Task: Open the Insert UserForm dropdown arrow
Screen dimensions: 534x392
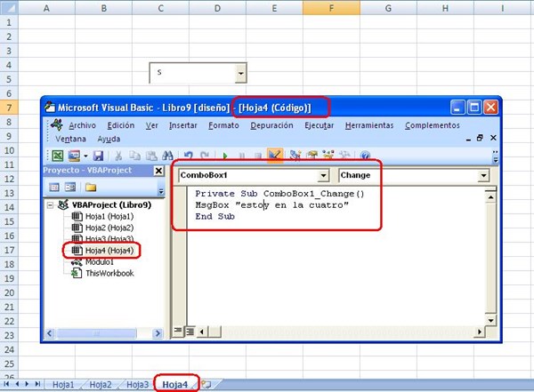Action: 85,156
